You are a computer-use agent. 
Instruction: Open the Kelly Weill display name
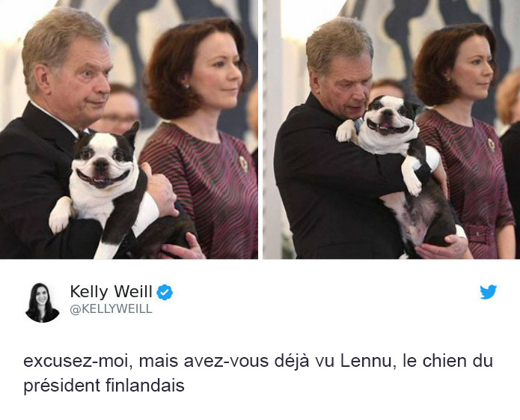(111, 292)
